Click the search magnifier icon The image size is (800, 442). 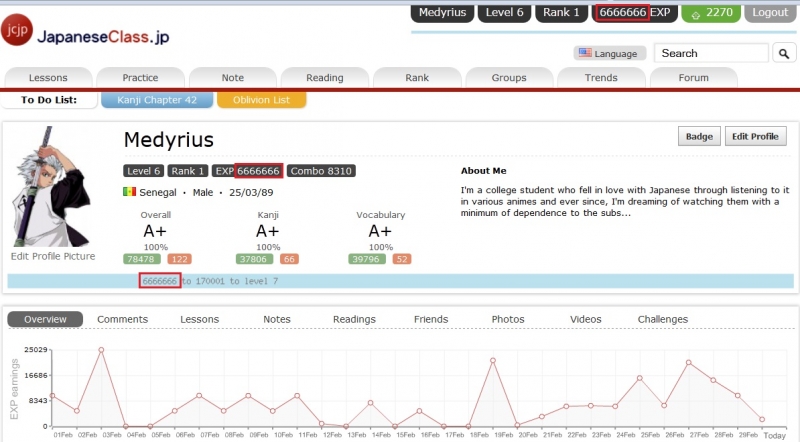click(783, 53)
